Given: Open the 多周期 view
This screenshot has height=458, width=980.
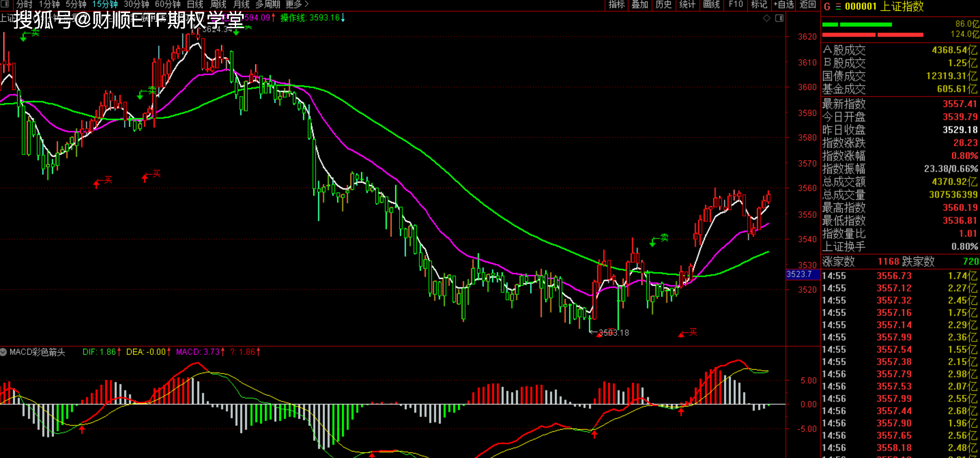Looking at the screenshot, I should pos(268,5).
